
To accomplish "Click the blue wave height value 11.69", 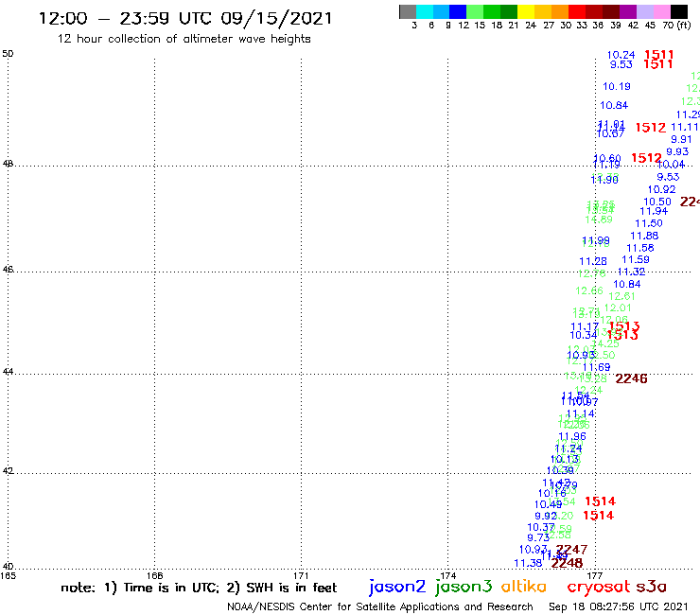I will (597, 367).
